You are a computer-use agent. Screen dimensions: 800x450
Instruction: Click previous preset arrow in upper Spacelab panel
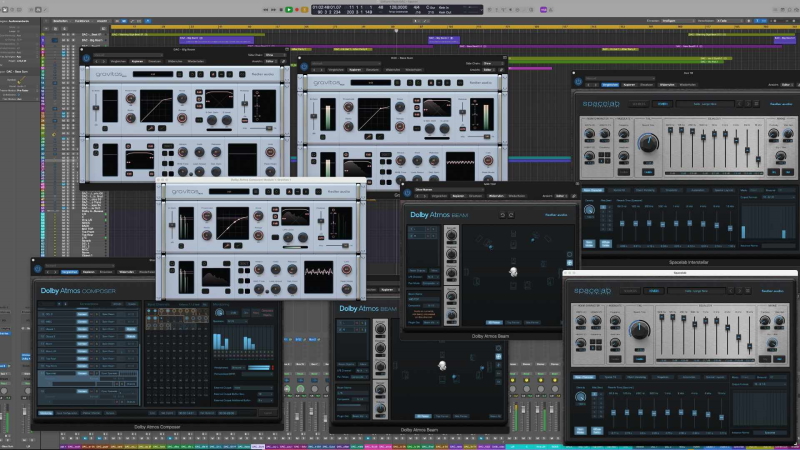(739, 104)
